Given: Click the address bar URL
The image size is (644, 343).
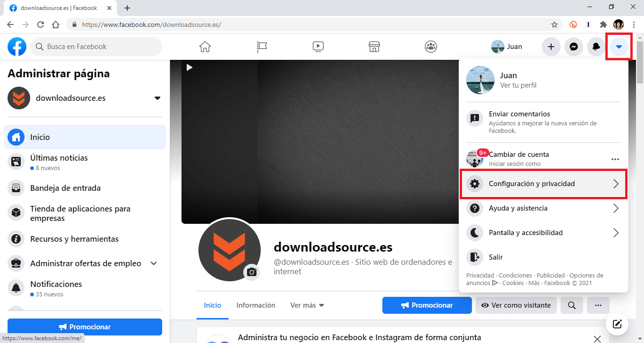Looking at the screenshot, I should (x=151, y=24).
